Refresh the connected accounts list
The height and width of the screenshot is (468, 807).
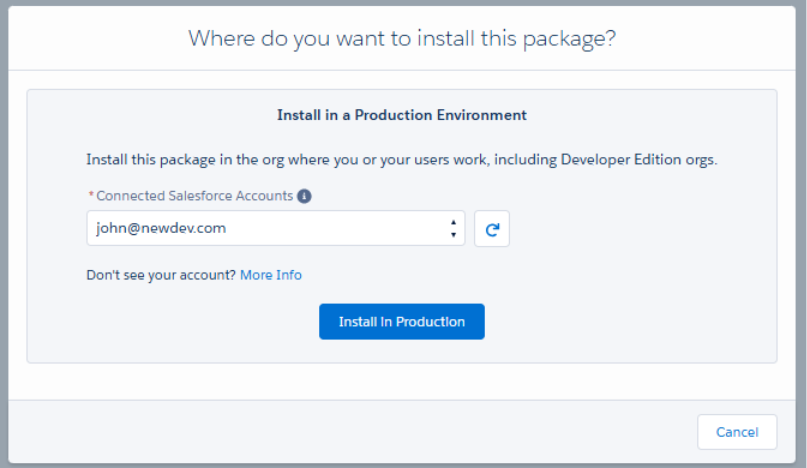492,229
